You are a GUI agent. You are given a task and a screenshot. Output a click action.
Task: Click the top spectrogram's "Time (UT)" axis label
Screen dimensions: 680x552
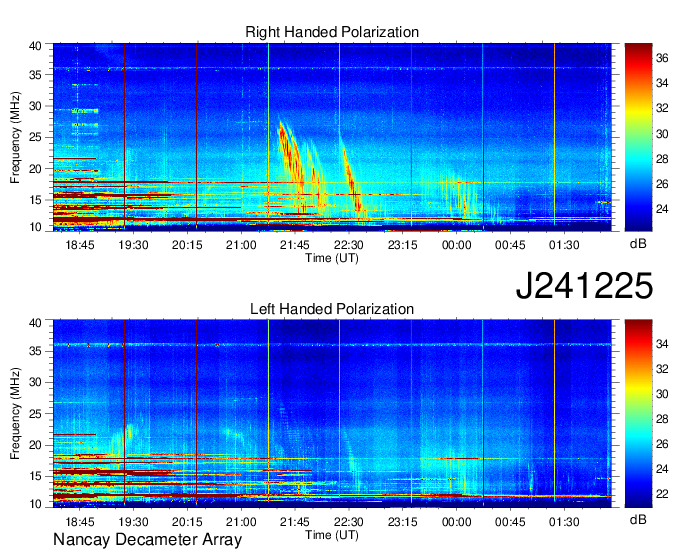click(332, 258)
